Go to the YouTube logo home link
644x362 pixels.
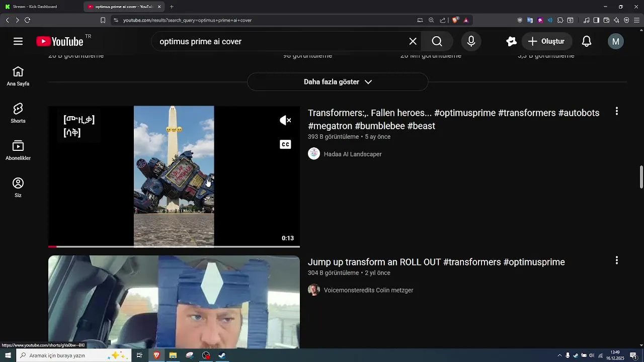[x=60, y=41]
